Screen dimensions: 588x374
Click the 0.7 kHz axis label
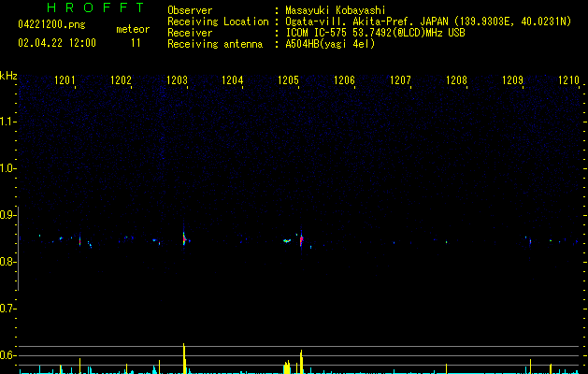[x=7, y=309]
